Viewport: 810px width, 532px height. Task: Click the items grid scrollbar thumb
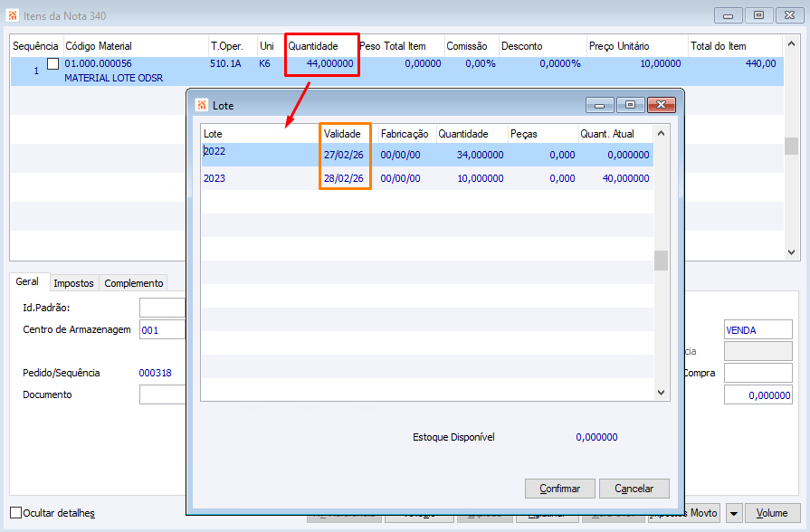tap(791, 146)
